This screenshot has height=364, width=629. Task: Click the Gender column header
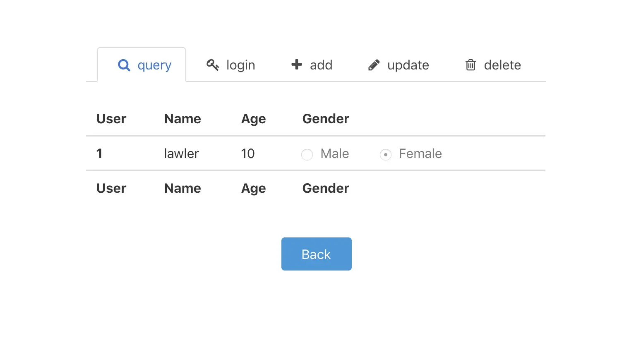326,119
